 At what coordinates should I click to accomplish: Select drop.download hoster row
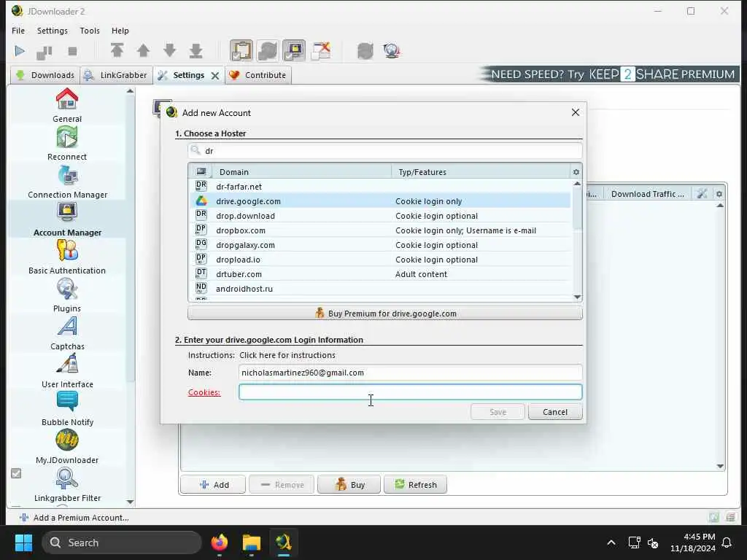pyautogui.click(x=380, y=216)
